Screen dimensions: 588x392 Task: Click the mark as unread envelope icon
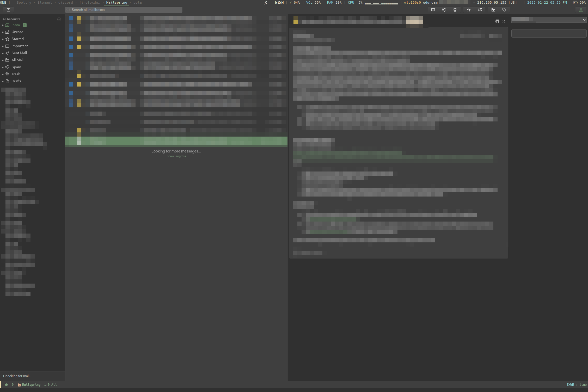pos(480,10)
